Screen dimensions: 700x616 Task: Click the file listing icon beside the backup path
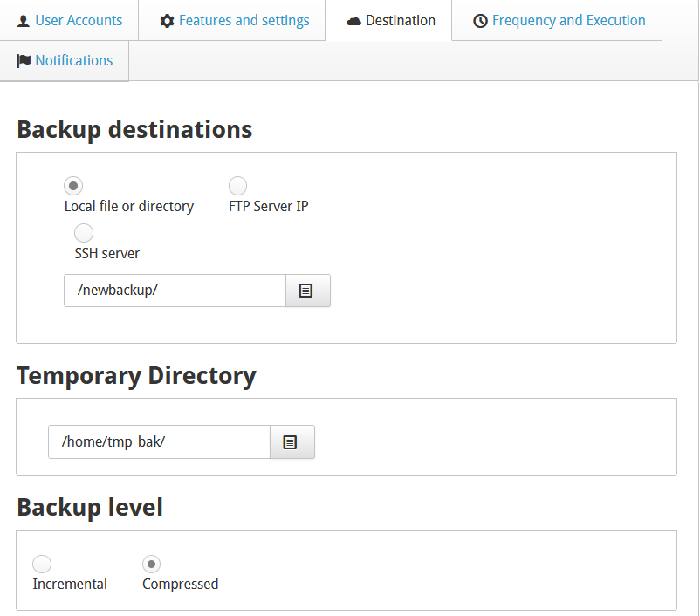(x=307, y=289)
